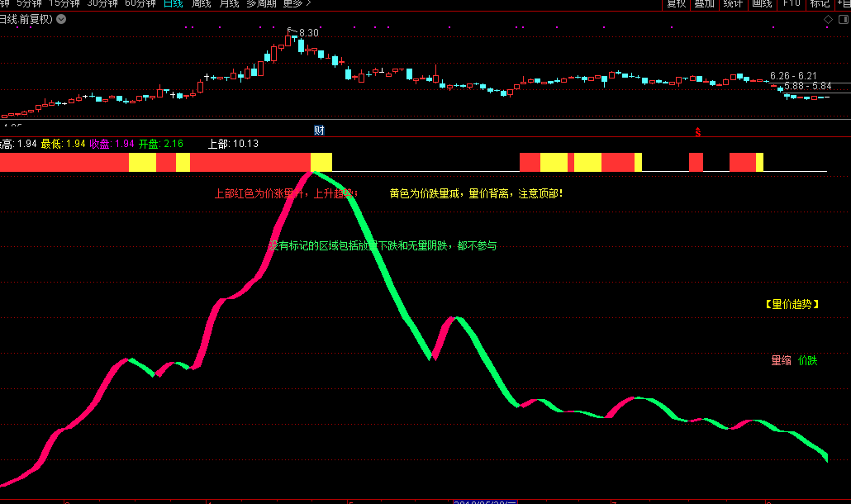Click the 8.30 peak price label

(x=308, y=32)
